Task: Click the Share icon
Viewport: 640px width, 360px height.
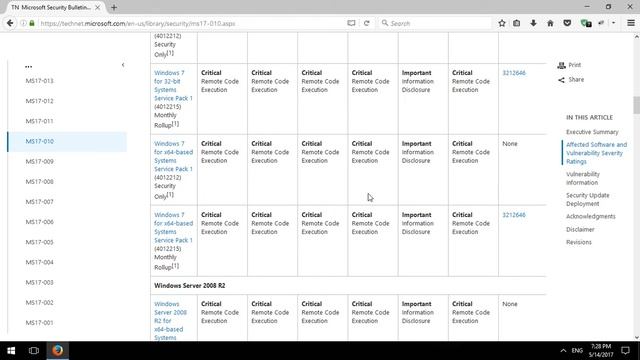Action: (x=562, y=80)
